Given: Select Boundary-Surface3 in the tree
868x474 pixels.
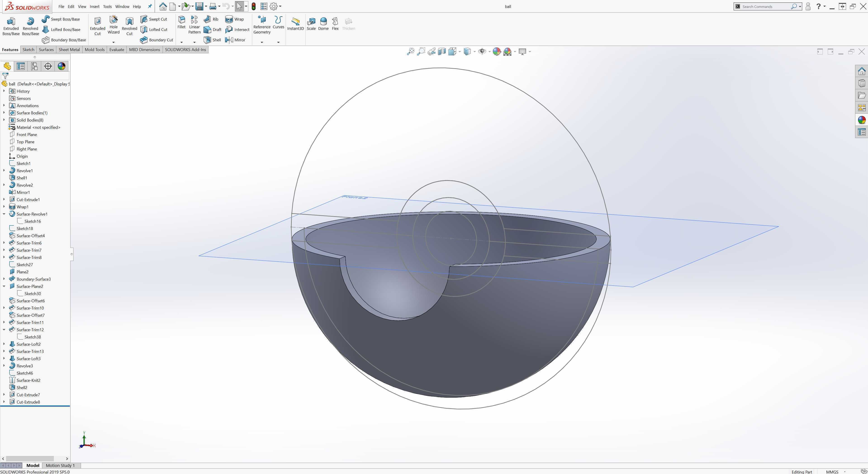Looking at the screenshot, I should coord(34,279).
